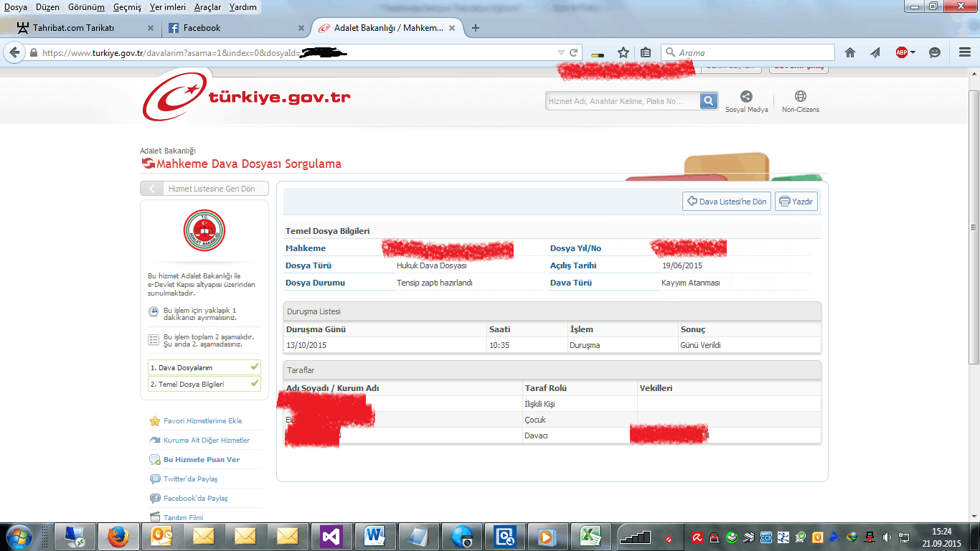
Task: Open Microsoft Word from the taskbar
Action: pyautogui.click(x=374, y=536)
